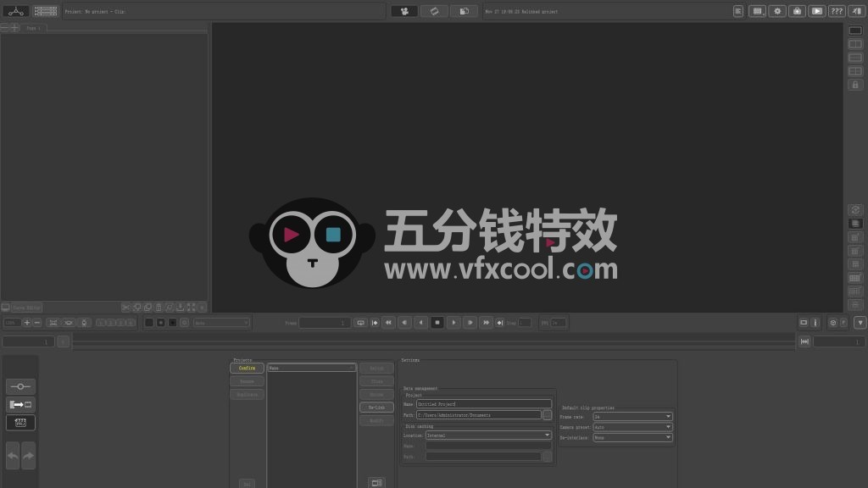868x488 pixels.
Task: Click the fit range icon right of timeline
Action: point(804,342)
